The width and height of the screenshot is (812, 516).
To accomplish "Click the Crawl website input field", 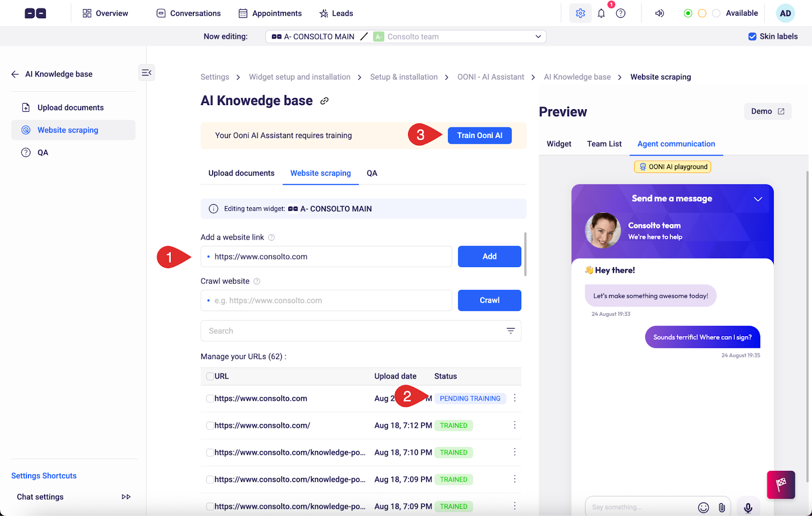I will point(326,300).
